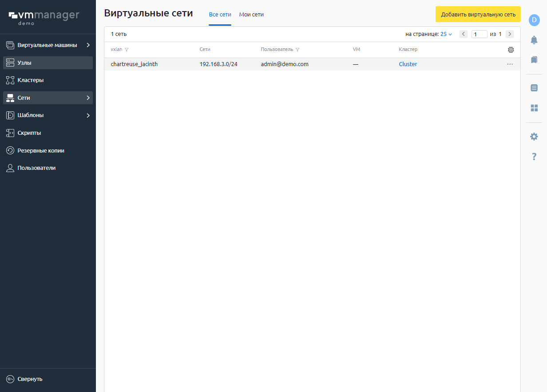Select Скрипты in sidebar
The width and height of the screenshot is (547, 392).
click(48, 133)
